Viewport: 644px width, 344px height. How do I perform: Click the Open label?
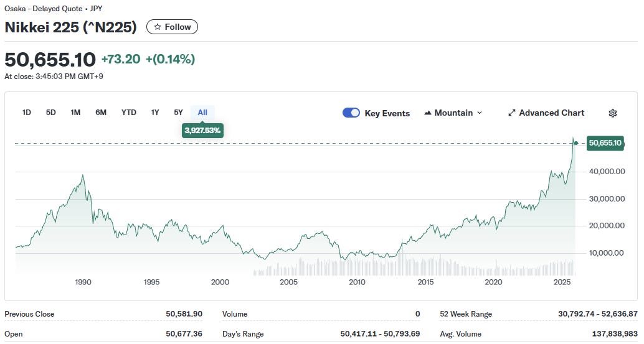coord(14,334)
